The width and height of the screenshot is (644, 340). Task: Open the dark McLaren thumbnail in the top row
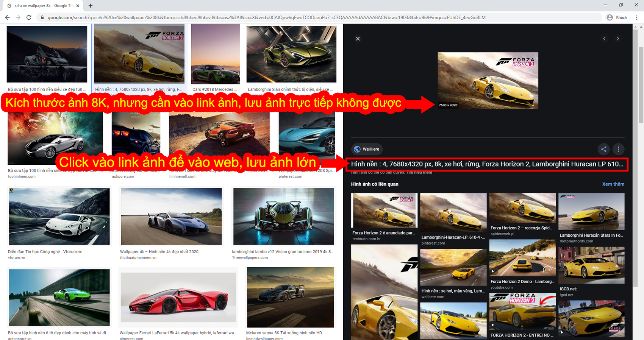[x=47, y=54]
